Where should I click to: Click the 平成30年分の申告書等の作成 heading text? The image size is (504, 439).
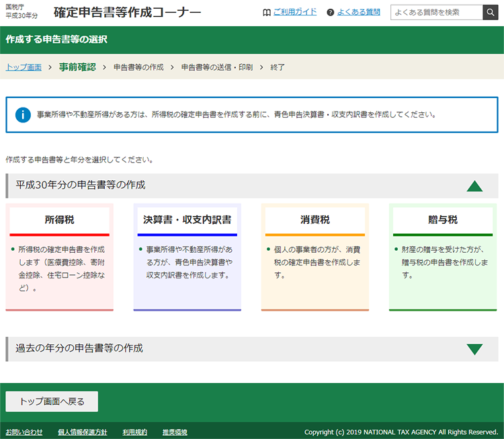coord(81,185)
